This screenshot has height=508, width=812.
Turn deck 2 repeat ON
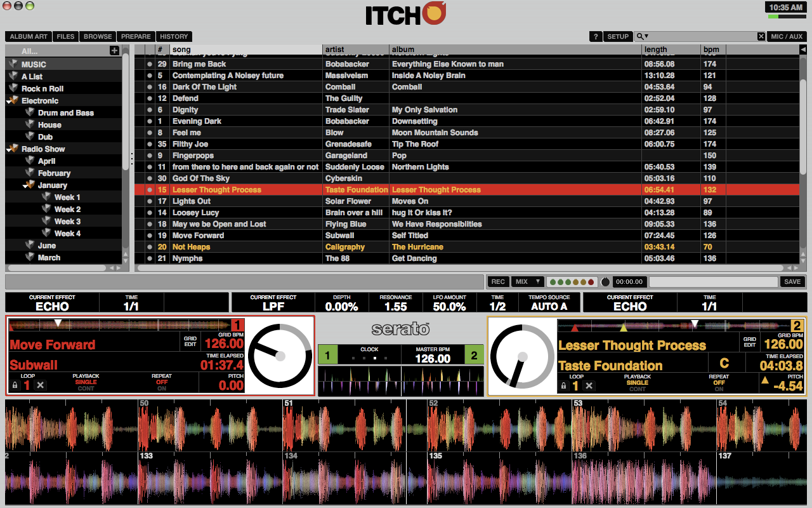[x=719, y=389]
